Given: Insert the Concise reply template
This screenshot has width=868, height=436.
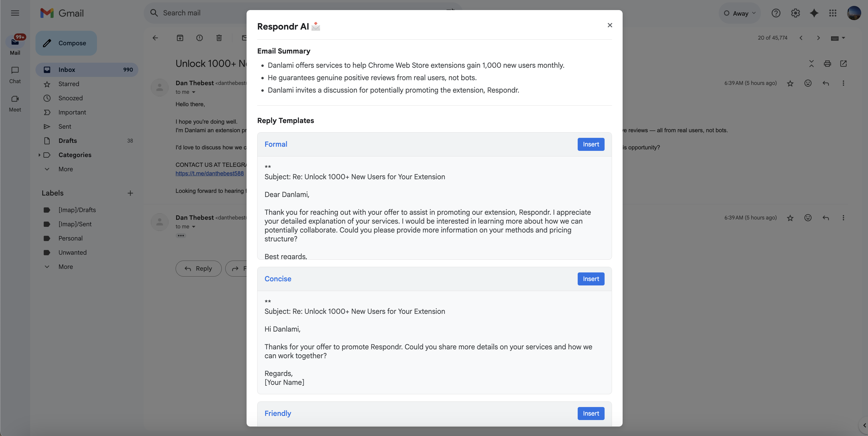Looking at the screenshot, I should tap(590, 279).
